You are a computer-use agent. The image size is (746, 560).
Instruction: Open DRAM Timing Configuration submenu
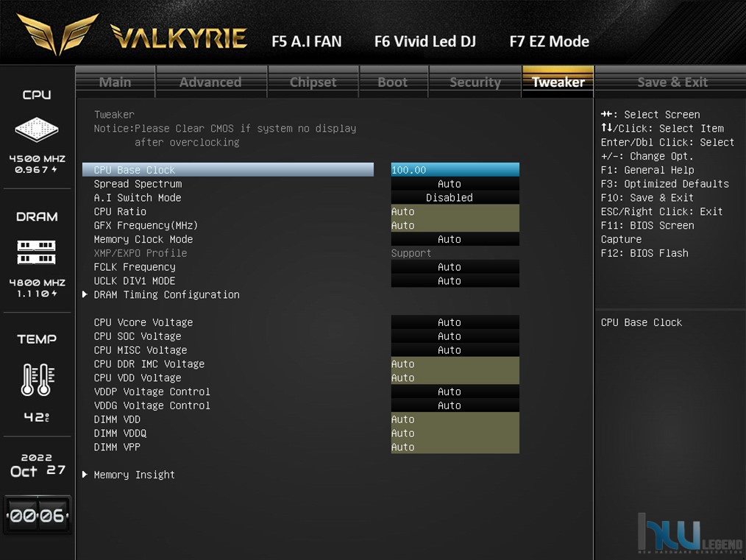pyautogui.click(x=166, y=294)
